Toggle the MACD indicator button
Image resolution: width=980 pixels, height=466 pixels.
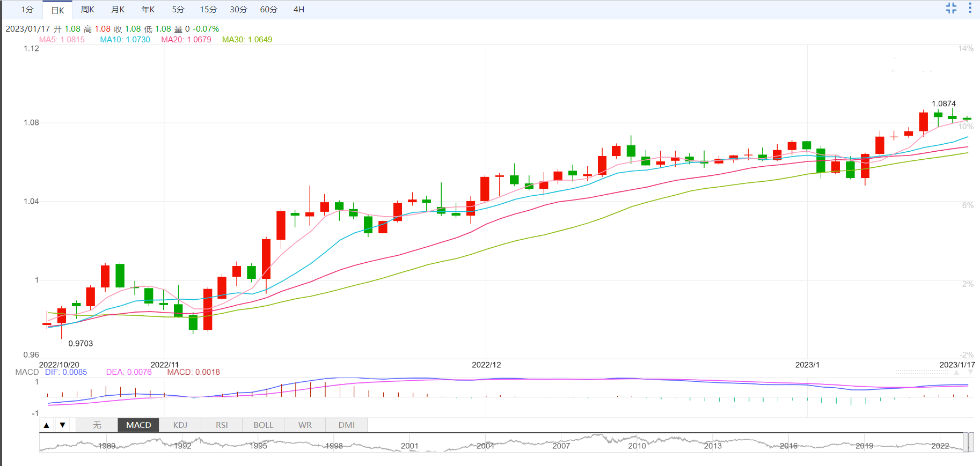pos(138,425)
